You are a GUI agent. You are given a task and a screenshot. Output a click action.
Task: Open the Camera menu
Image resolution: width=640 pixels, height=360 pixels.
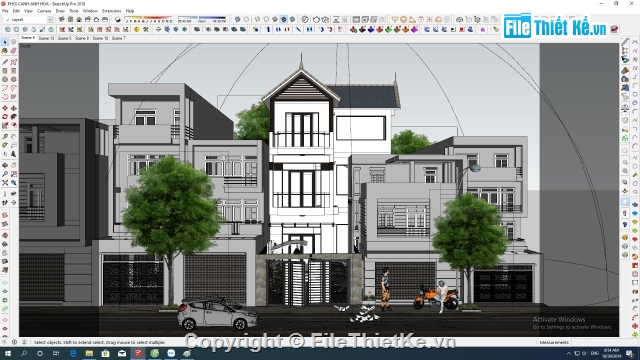click(x=44, y=11)
